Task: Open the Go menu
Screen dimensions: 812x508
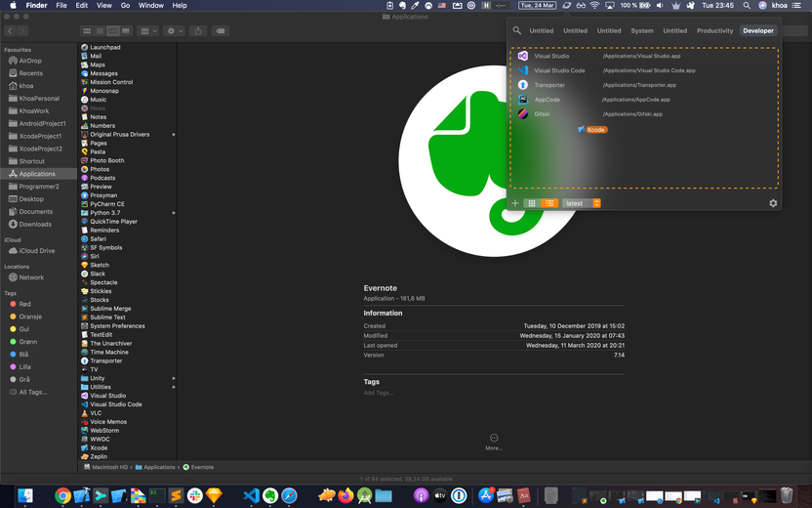Action: pyautogui.click(x=125, y=5)
